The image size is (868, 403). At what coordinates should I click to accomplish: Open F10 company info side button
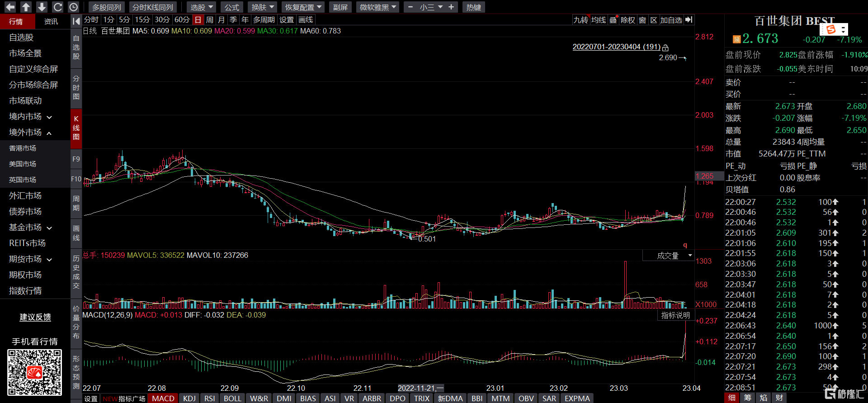pos(76,179)
